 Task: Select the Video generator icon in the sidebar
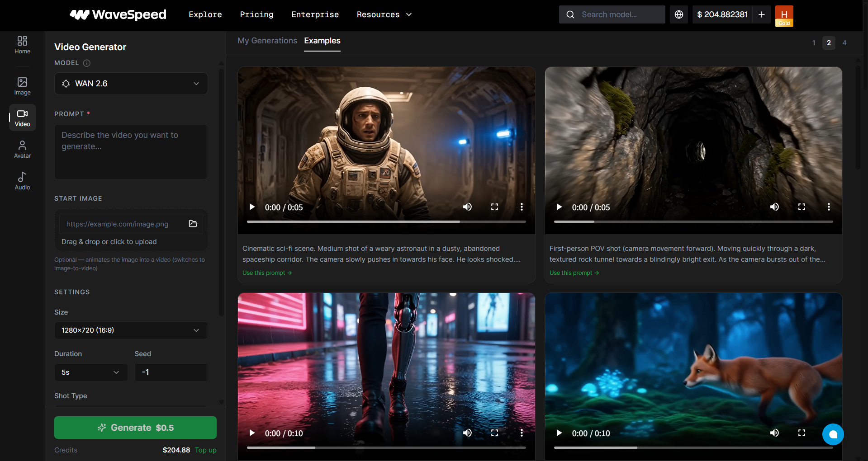[22, 117]
